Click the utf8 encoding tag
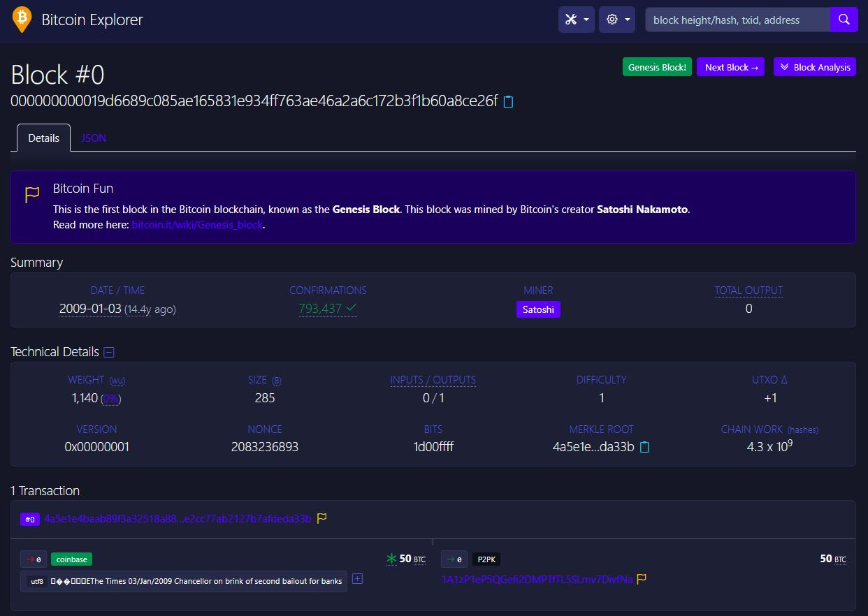This screenshot has width=868, height=616. click(37, 581)
